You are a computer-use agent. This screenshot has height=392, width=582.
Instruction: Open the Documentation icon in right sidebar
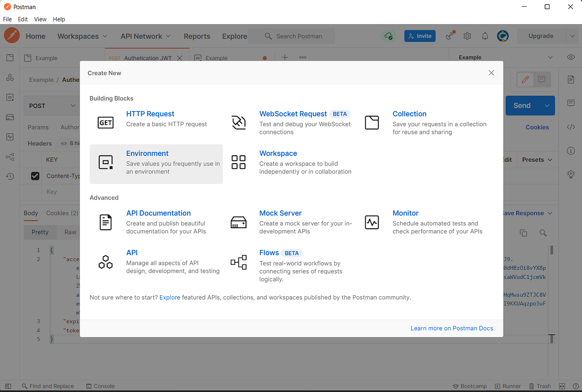point(571,79)
